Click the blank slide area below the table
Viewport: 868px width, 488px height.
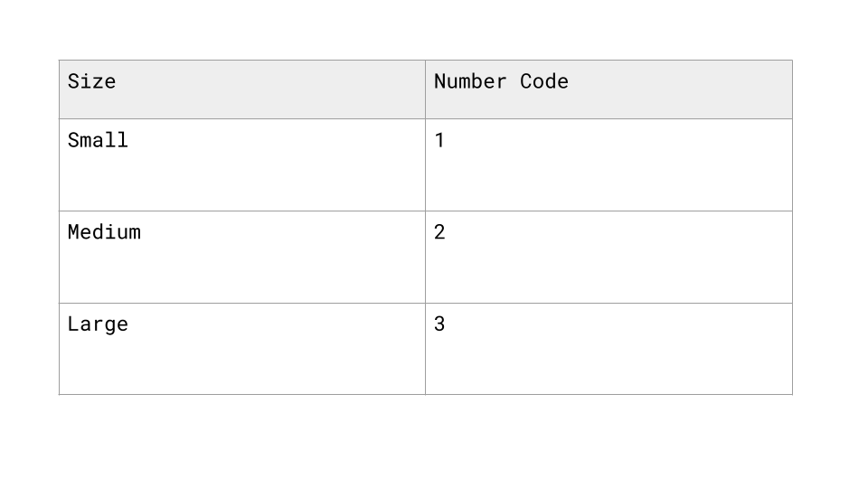[x=434, y=441]
